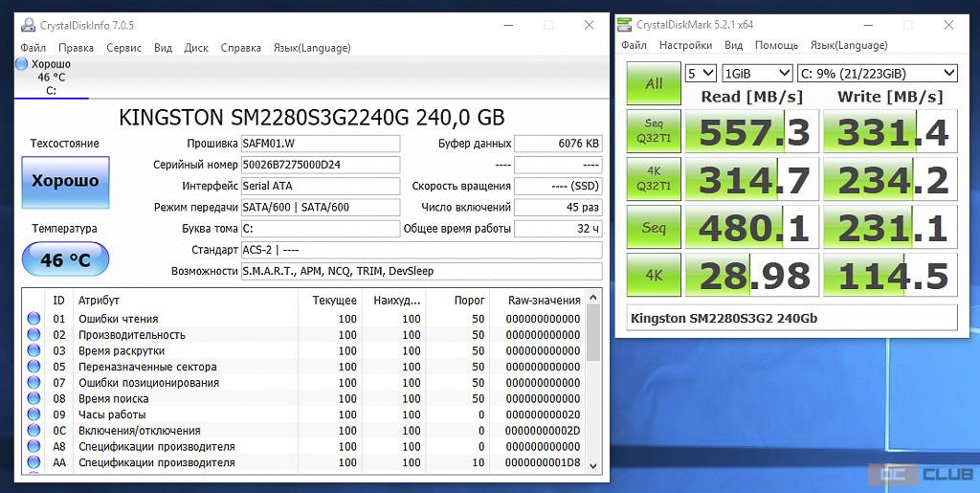980x493 pixels.
Task: Click the Прошивка field SAFM01.W
Action: (321, 144)
